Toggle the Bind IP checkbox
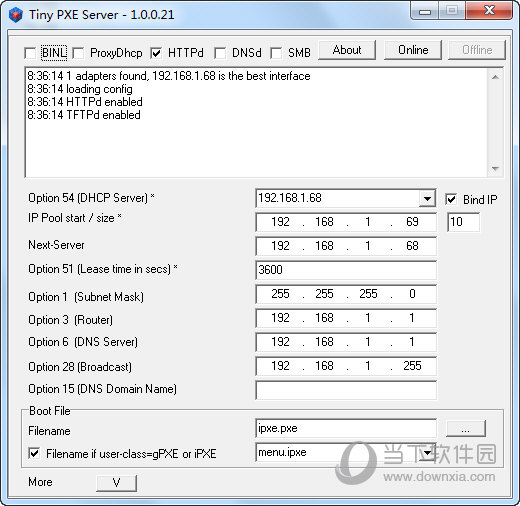Screen dimensions: 520x506 pos(451,199)
